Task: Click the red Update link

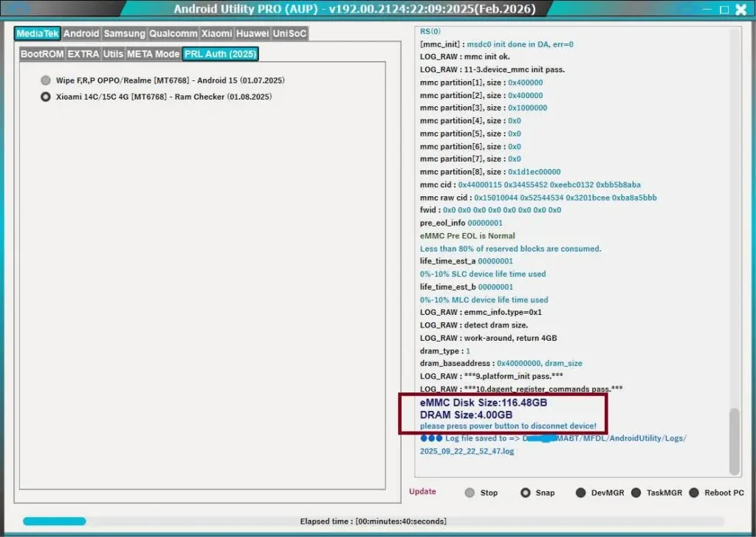Action: tap(422, 491)
